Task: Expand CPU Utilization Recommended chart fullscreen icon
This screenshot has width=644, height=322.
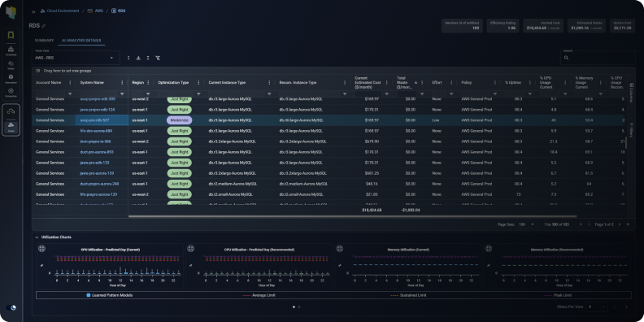Action: 190,249
